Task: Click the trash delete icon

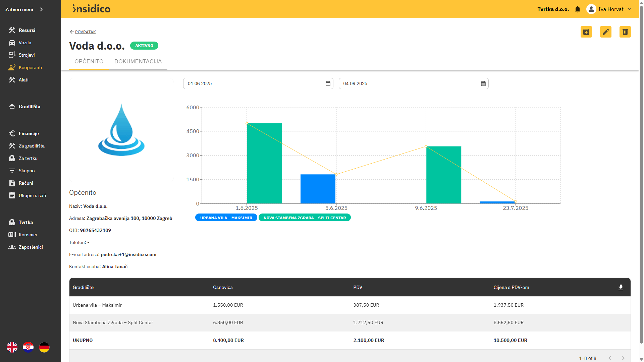Action: click(625, 32)
